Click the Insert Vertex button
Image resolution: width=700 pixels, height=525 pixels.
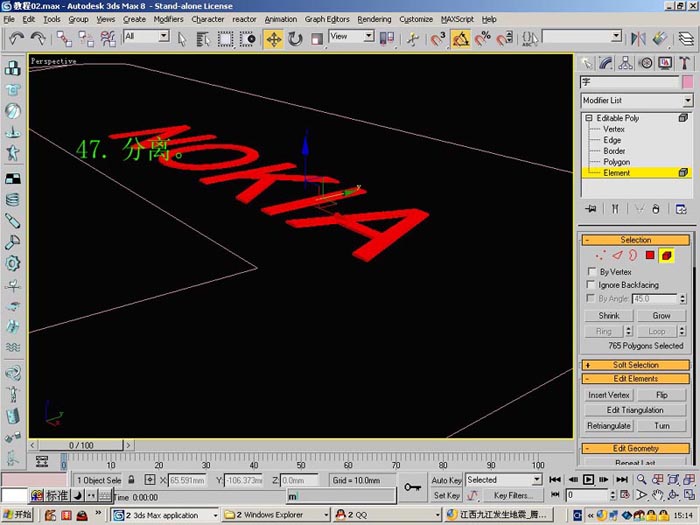[x=609, y=395]
